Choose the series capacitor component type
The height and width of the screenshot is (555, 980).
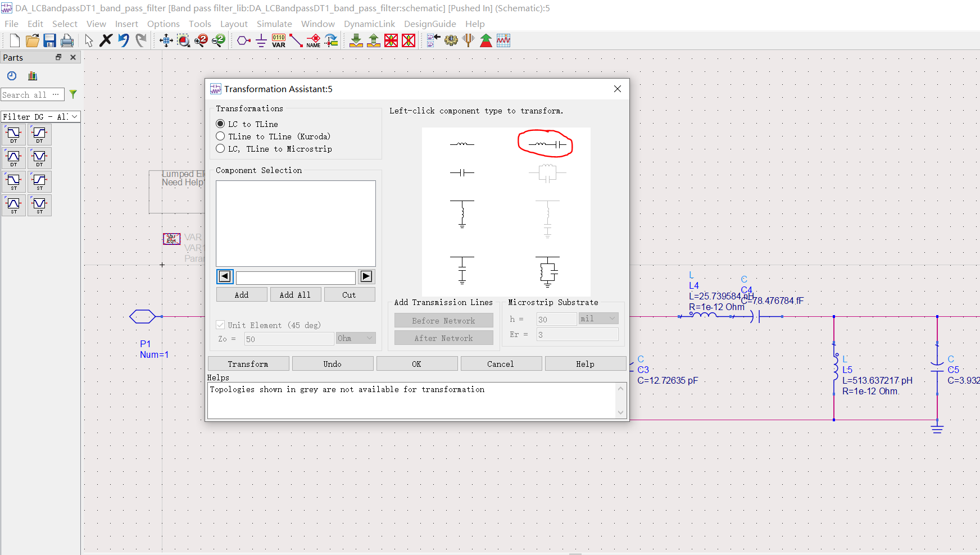point(462,172)
